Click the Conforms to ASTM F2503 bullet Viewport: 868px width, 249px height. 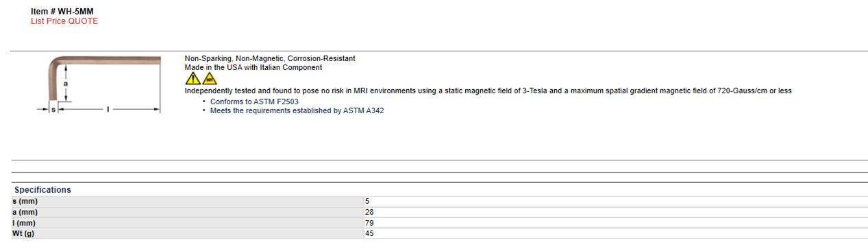click(254, 102)
